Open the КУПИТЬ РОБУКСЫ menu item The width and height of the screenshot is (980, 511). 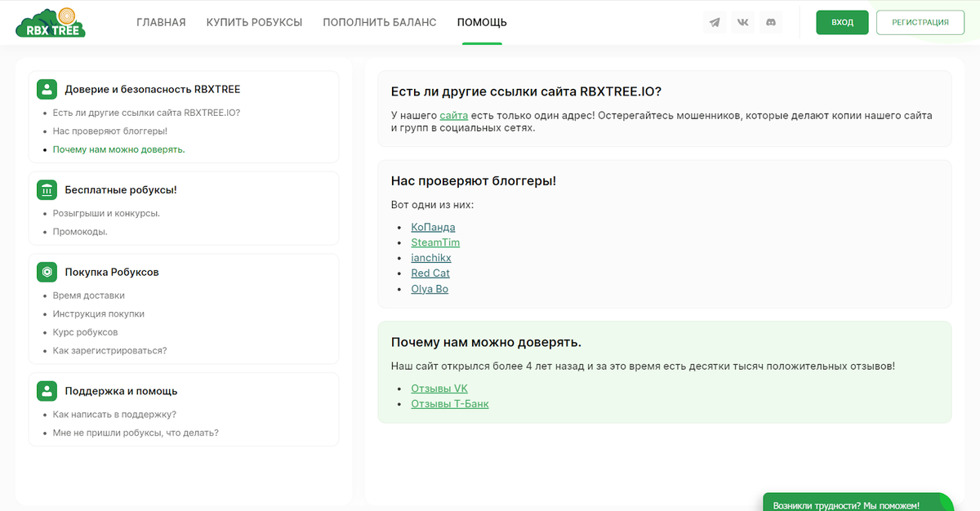254,22
